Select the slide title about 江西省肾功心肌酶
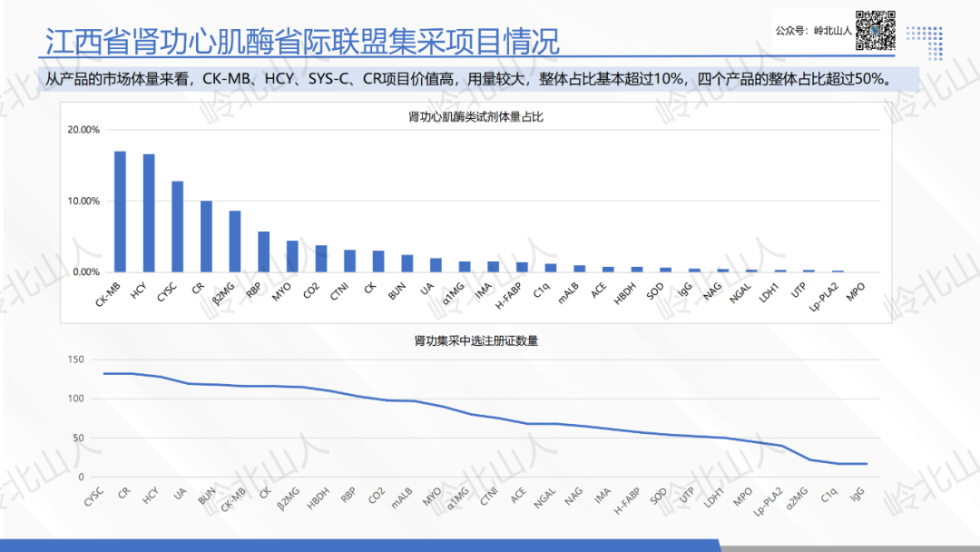 coord(302,41)
